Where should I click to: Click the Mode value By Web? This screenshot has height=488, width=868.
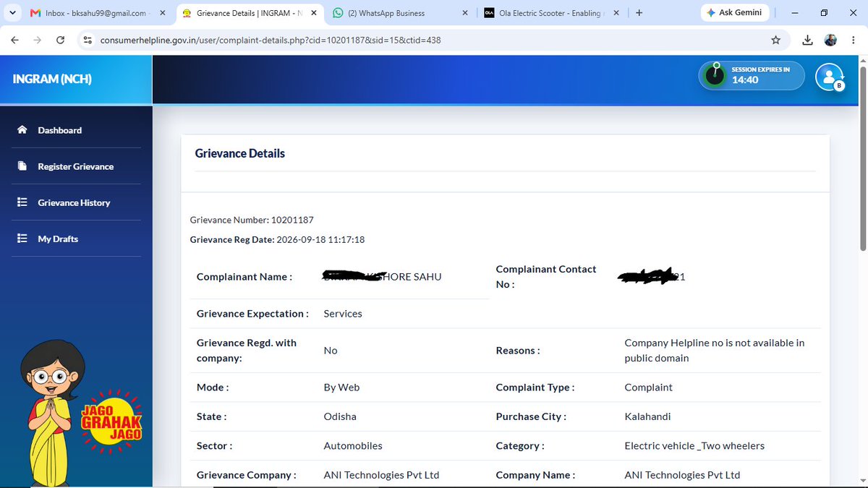point(341,388)
